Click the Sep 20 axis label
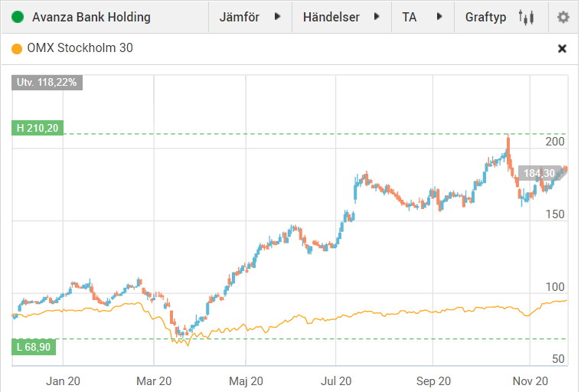Viewport: 581px width, 392px height. click(x=433, y=381)
